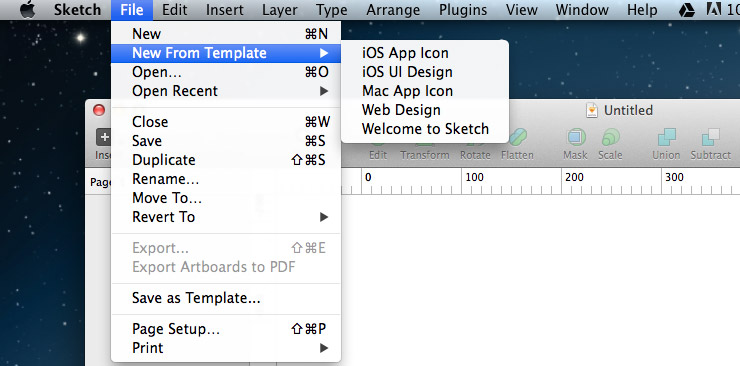740x366 pixels.
Task: Click the Transform toolbar item
Action: pos(425,155)
